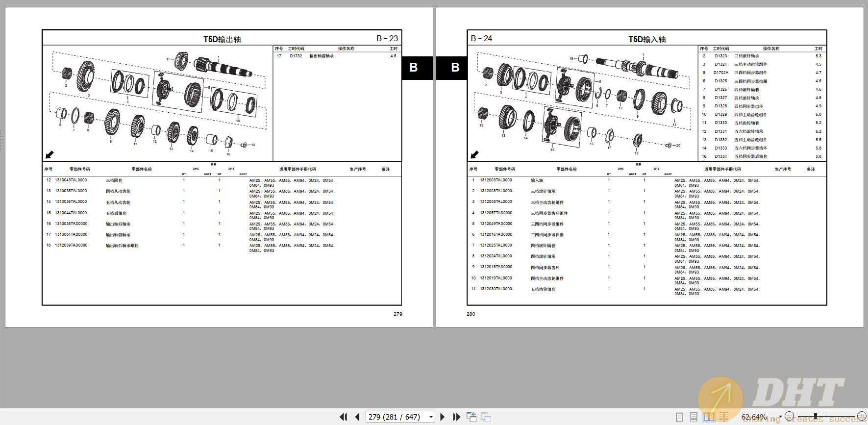868x425 pixels.
Task: Click part number 1312030TAL0000
Action: 496,289
